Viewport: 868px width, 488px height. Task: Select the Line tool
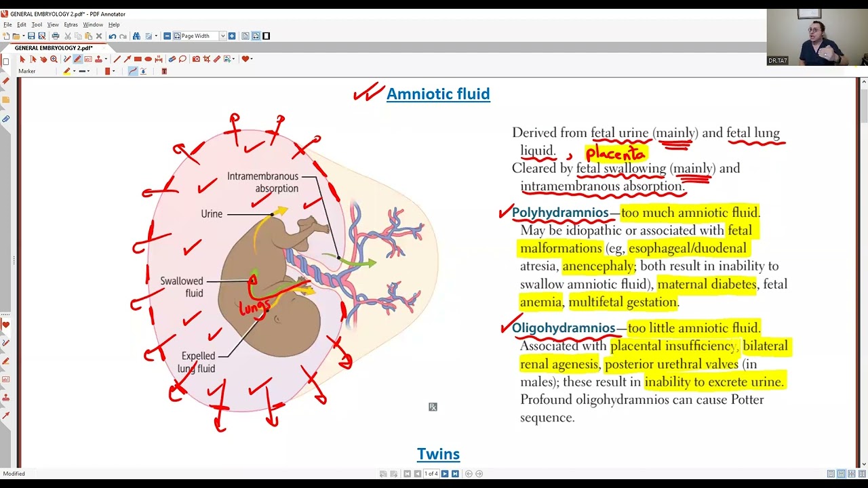[x=117, y=59]
